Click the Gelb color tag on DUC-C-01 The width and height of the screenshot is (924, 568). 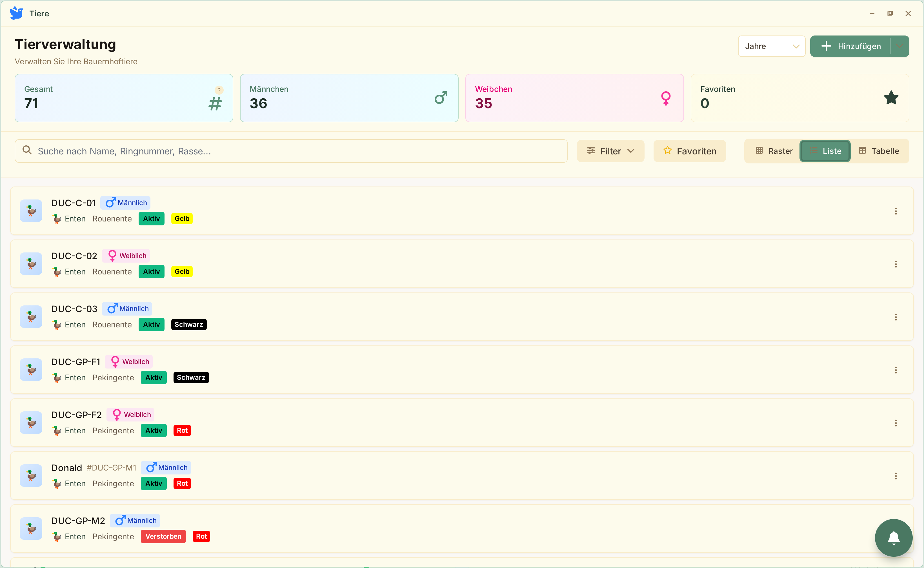(x=182, y=219)
